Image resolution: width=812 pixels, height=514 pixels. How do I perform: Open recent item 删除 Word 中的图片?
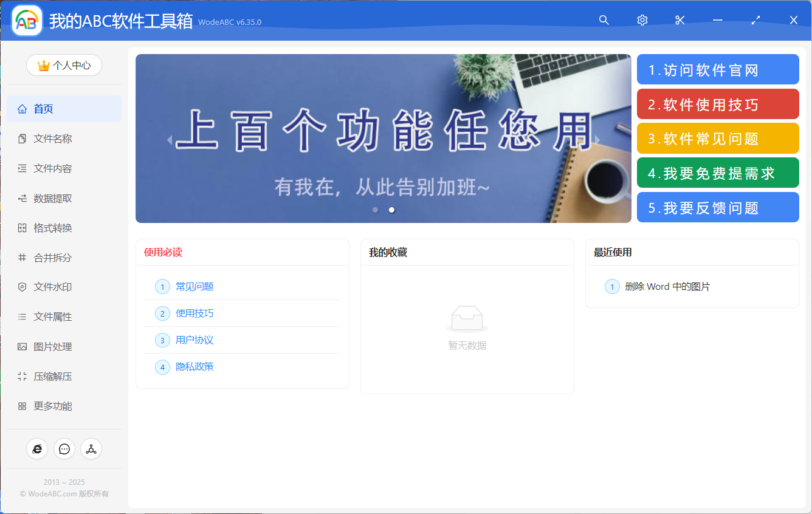pyautogui.click(x=667, y=287)
